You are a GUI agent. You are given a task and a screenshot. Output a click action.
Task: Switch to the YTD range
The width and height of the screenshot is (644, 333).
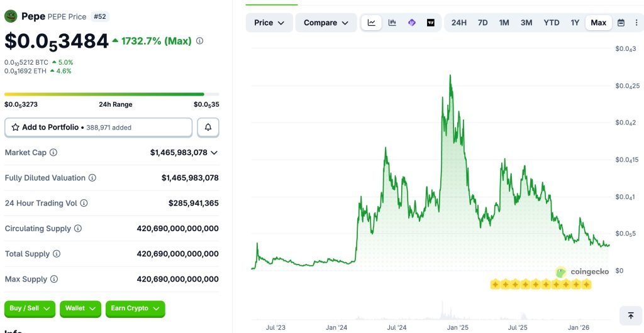pyautogui.click(x=551, y=23)
